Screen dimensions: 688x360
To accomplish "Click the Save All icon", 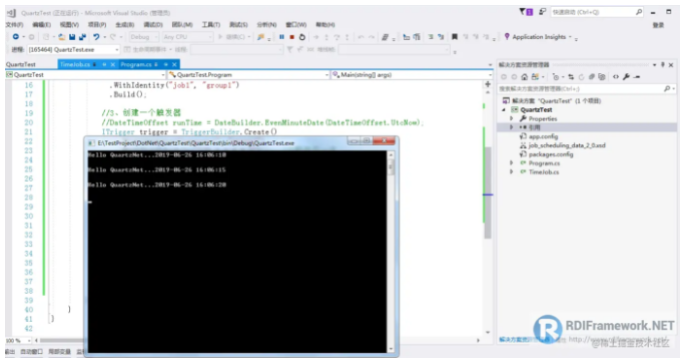I will (82, 37).
